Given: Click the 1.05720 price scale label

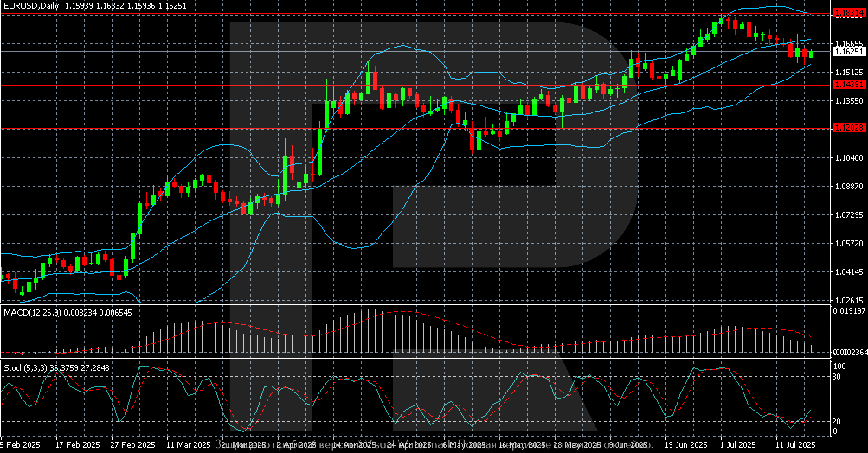Looking at the screenshot, I should coord(849,243).
